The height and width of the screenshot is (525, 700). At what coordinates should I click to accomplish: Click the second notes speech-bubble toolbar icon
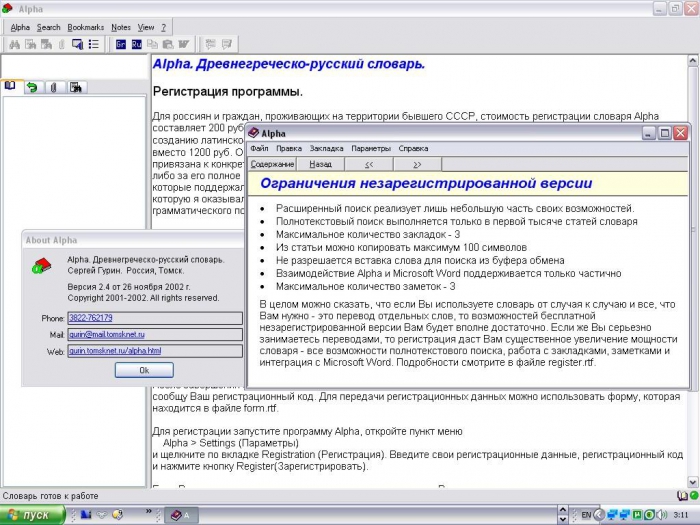[227, 44]
